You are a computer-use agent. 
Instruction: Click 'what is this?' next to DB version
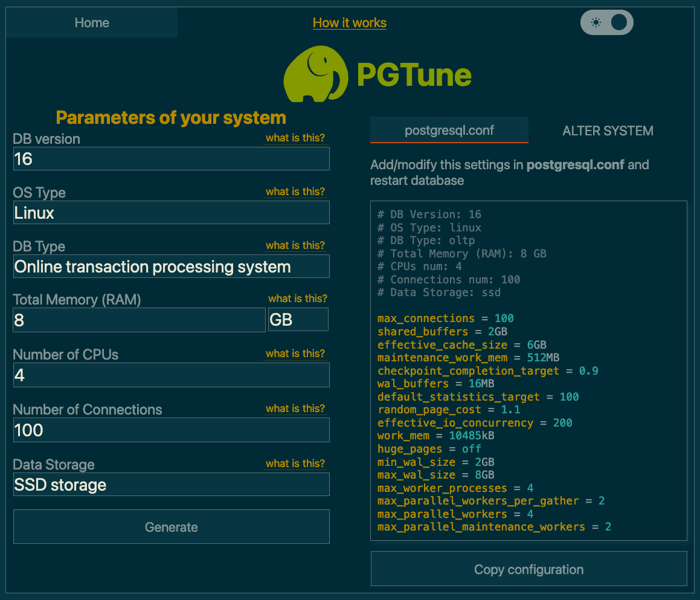pos(295,138)
